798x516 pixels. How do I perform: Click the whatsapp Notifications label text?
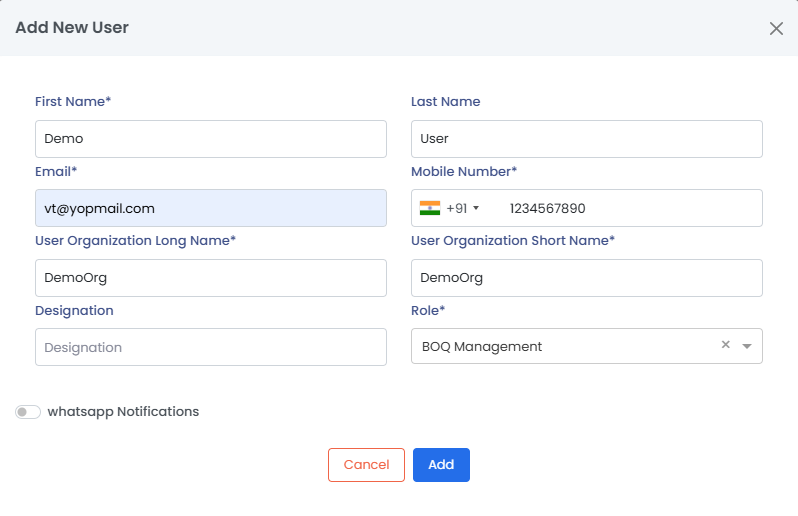point(123,412)
